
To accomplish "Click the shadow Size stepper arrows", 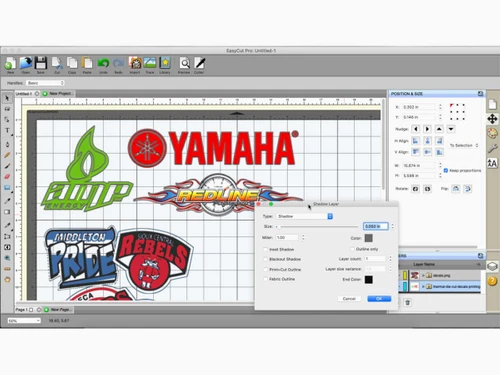I will pyautogui.click(x=392, y=226).
